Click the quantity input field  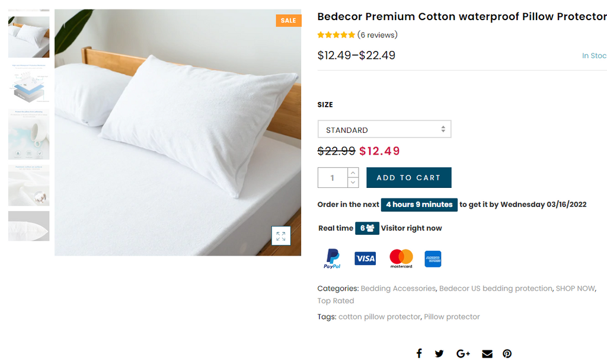(x=332, y=178)
